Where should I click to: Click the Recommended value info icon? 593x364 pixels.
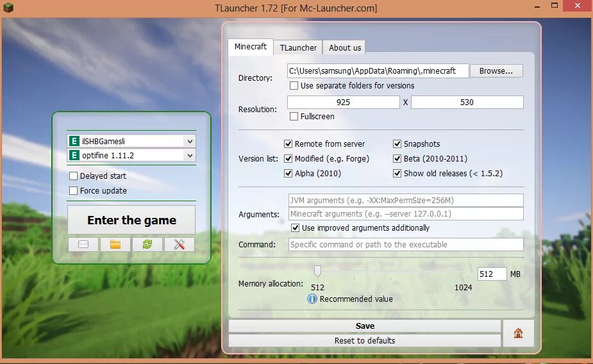[x=312, y=299]
